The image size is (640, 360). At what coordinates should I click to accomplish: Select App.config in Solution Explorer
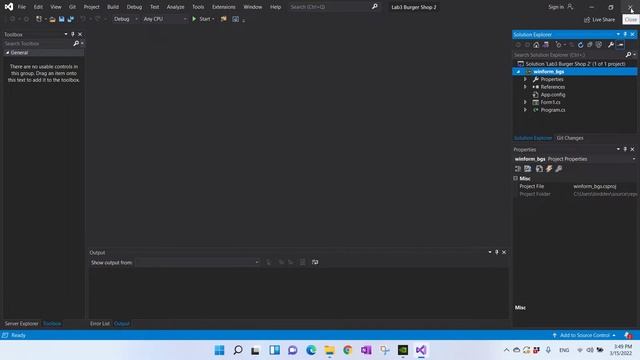[x=553, y=95]
